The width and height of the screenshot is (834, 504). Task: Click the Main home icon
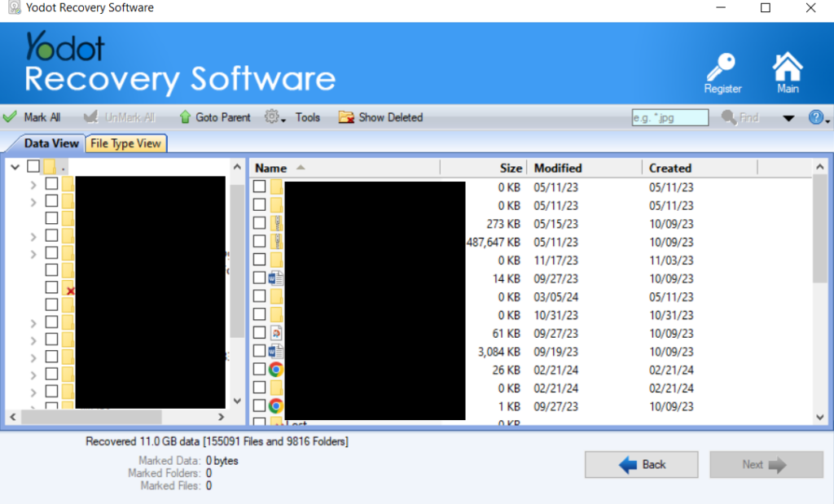click(786, 65)
